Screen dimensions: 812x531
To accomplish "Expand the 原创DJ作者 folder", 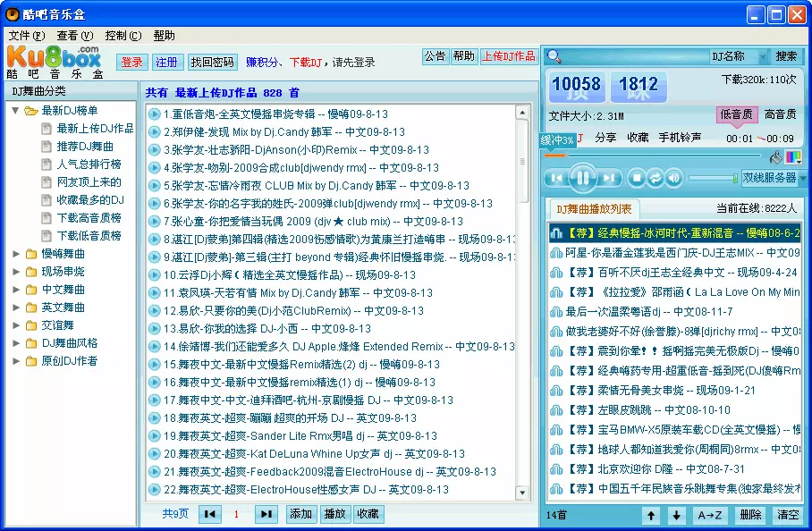I will click(16, 361).
